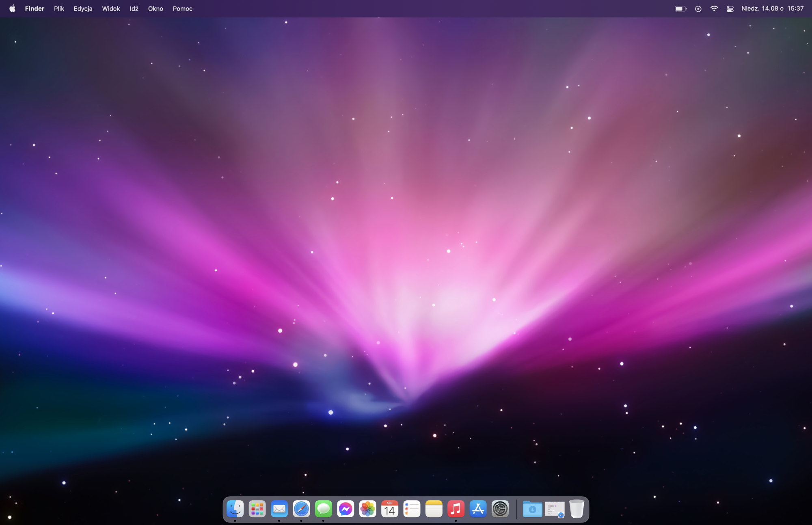Open the Finder menu
The height and width of the screenshot is (525, 812).
click(35, 9)
